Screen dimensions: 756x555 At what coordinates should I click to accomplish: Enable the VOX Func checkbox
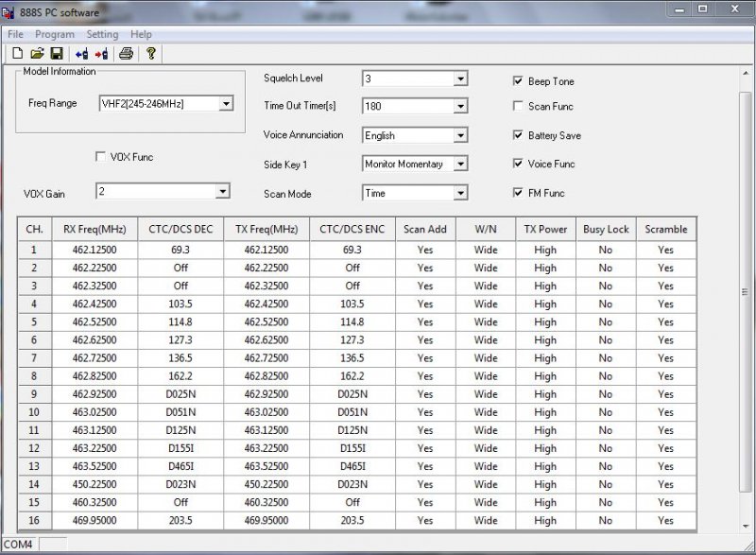tap(100, 157)
